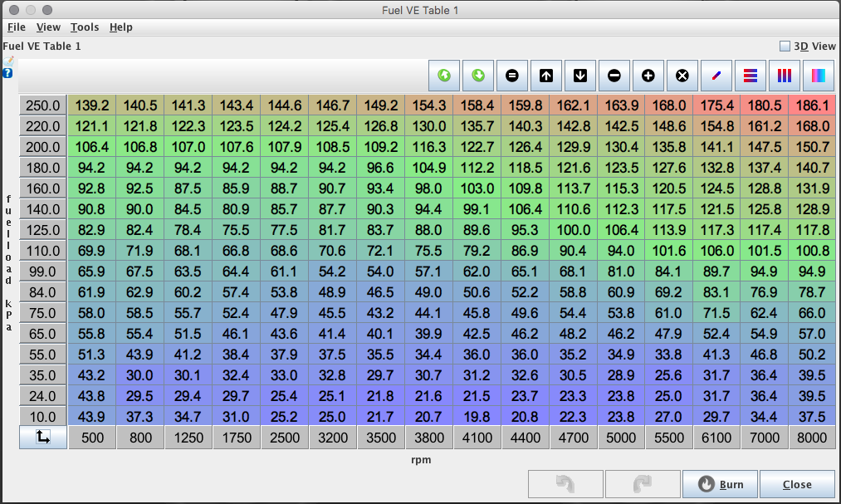
Task: Click the blue question mark help icon
Action: (7, 73)
